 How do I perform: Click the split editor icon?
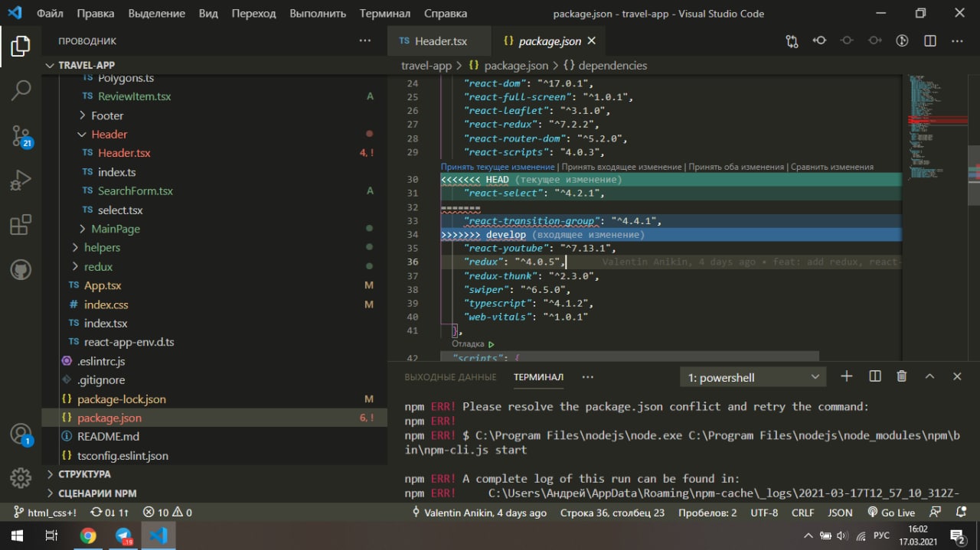coord(929,41)
